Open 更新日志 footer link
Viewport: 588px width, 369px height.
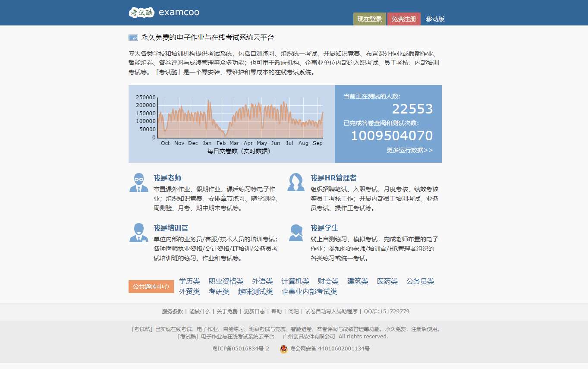pos(255,312)
